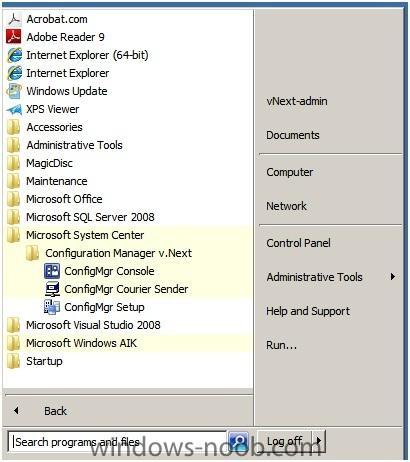Select Run... in the right pane
This screenshot has width=410, height=462.
[x=281, y=345]
